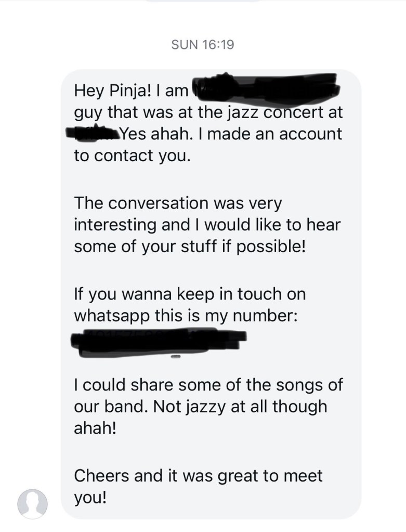This screenshot has height=532, width=406.
Task: Click "The conversation was very" line
Action: pyautogui.click(x=177, y=203)
